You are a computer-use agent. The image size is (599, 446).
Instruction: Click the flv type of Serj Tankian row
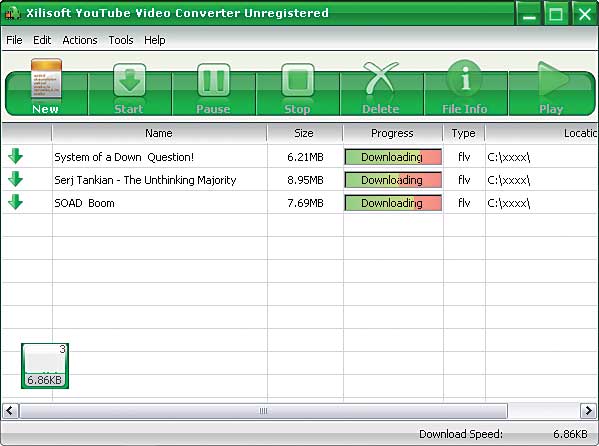pyautogui.click(x=464, y=180)
